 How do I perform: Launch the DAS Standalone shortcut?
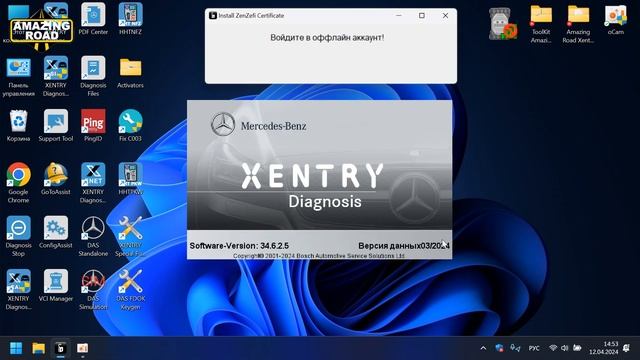point(93,236)
